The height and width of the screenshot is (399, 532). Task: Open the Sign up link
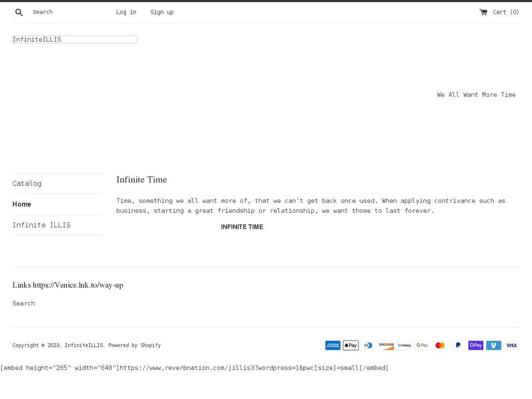pos(162,12)
